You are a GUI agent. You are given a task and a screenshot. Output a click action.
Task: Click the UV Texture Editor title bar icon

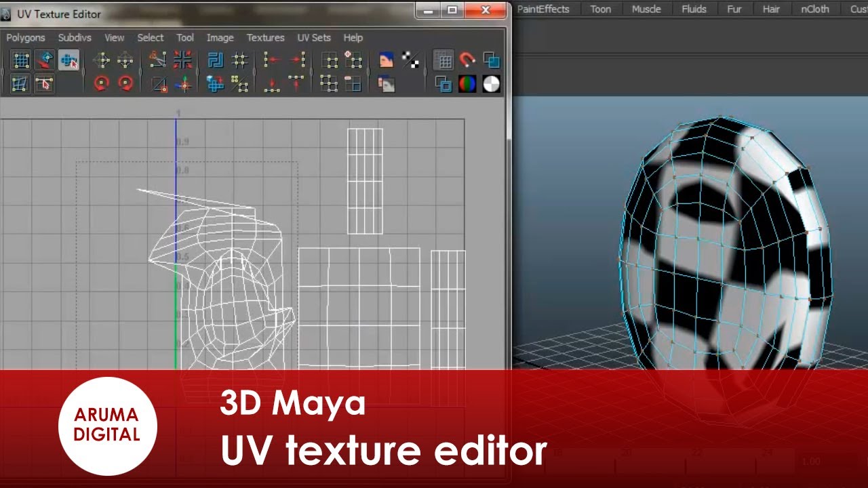(x=6, y=14)
